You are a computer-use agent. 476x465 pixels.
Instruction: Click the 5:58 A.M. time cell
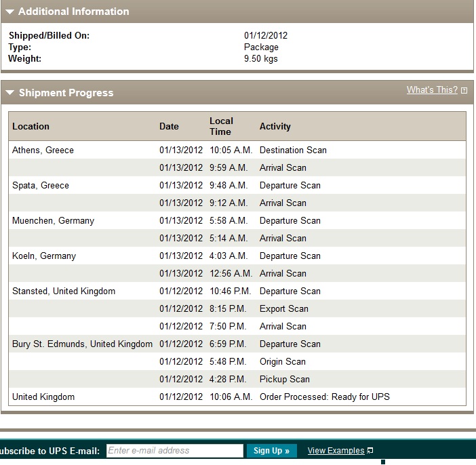point(229,220)
